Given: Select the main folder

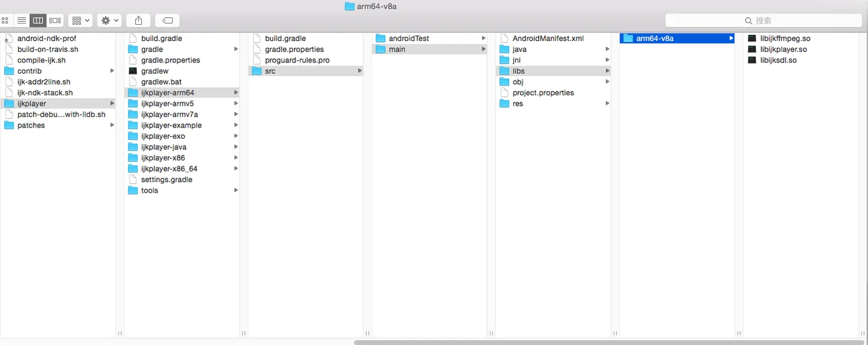Looking at the screenshot, I should pyautogui.click(x=430, y=49).
